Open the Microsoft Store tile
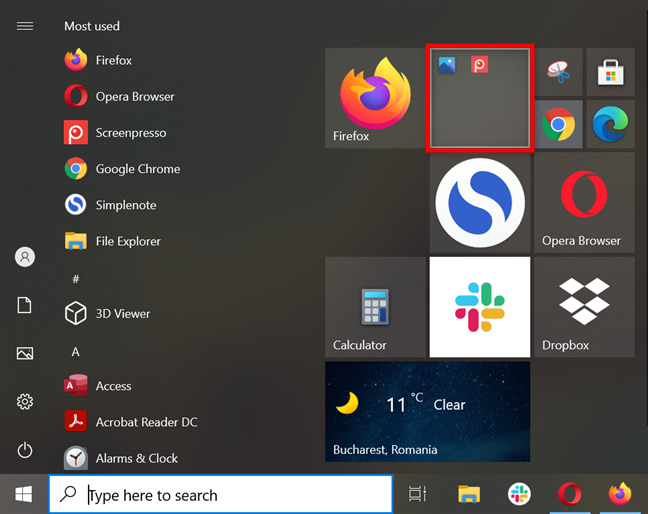This screenshot has height=514, width=648. pyautogui.click(x=610, y=72)
